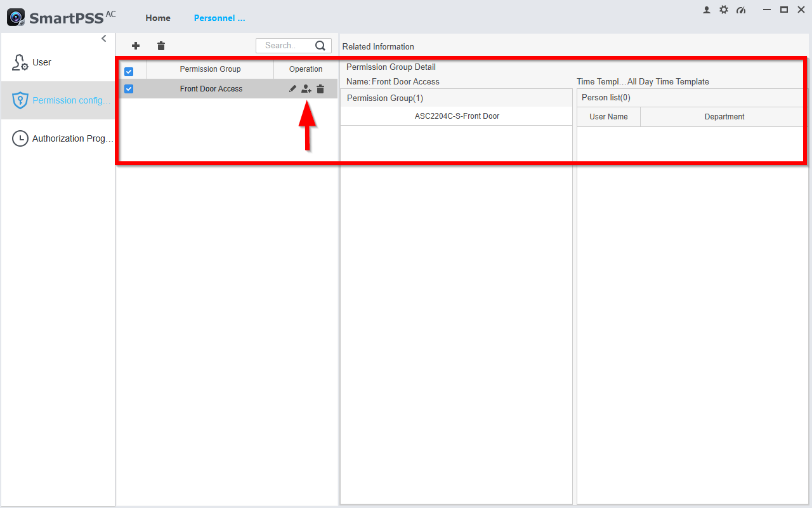
Task: Click the user account icon in title bar
Action: pyautogui.click(x=707, y=10)
